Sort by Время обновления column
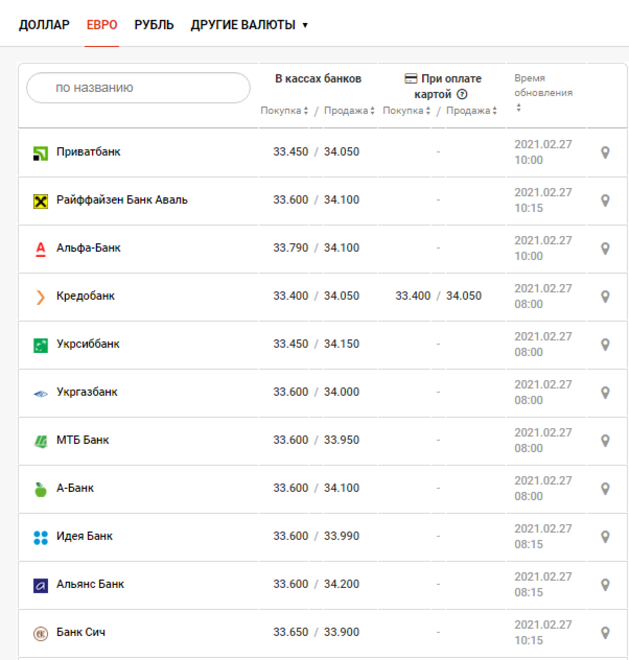629x660 pixels. point(519,108)
